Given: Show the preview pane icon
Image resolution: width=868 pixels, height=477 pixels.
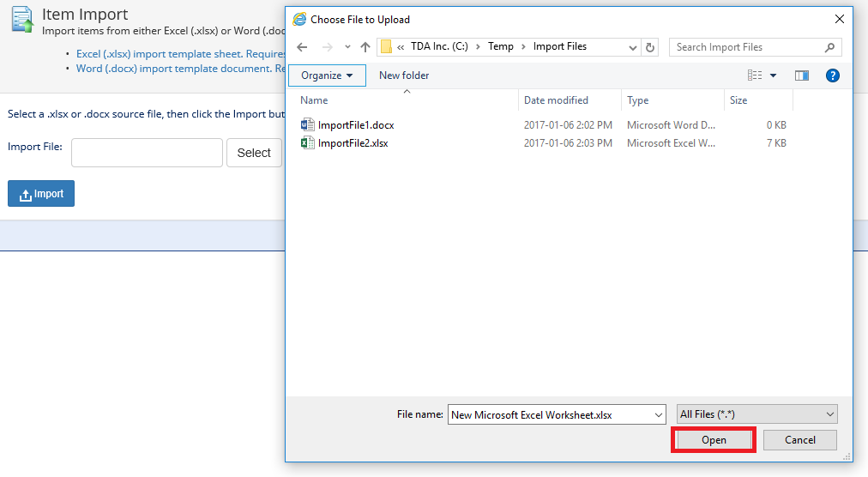Looking at the screenshot, I should click(x=802, y=75).
